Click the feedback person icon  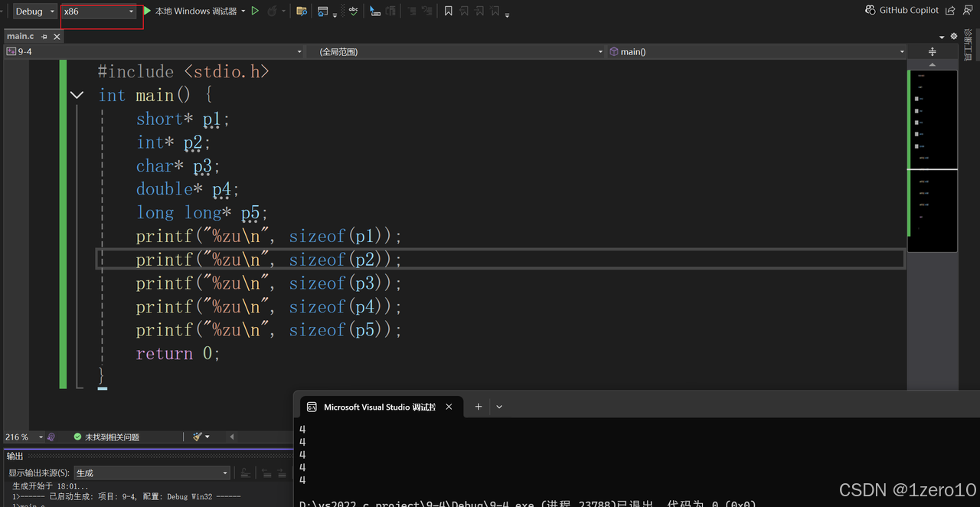968,11
